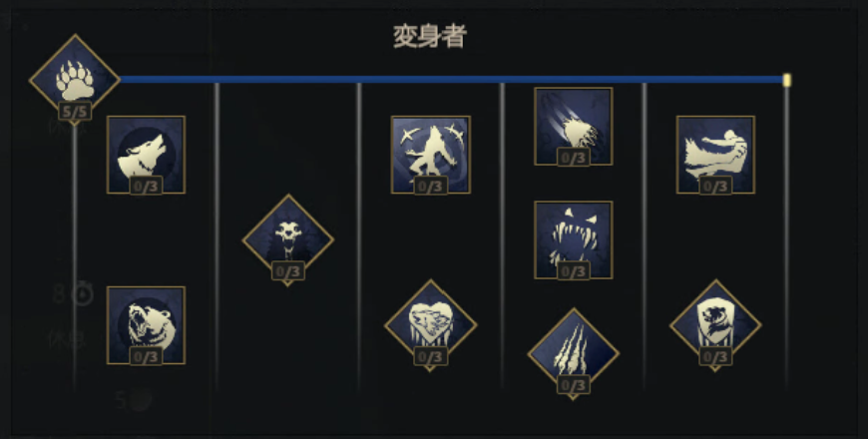
Task: Choose the wolf-to-human transformation skill
Action: pos(715,155)
